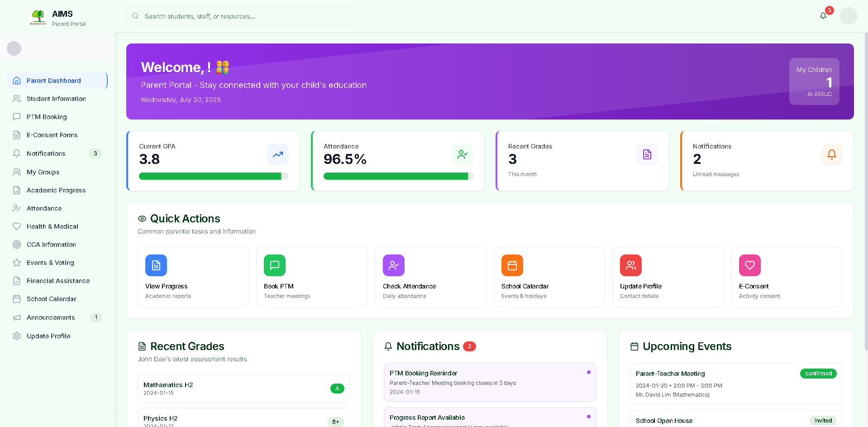The image size is (868, 427).
Task: Click the CCA Information target icon
Action: 17,245
